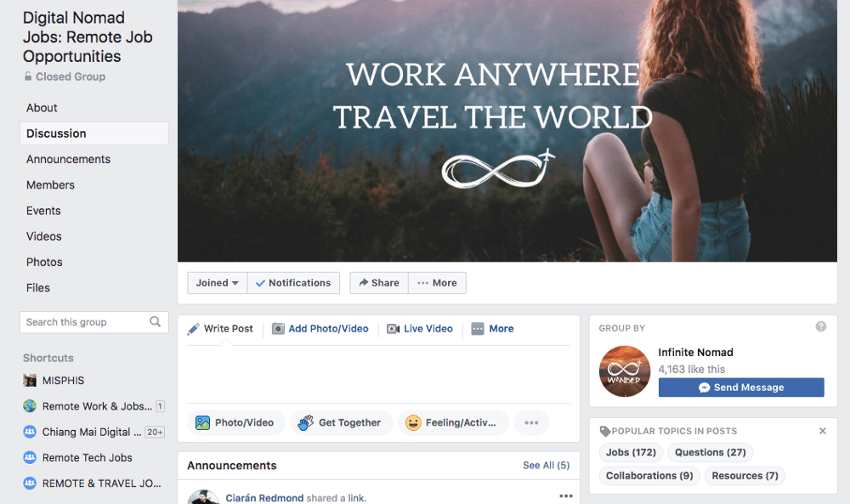Click the Live Video camera icon
This screenshot has width=850, height=504.
(x=393, y=329)
